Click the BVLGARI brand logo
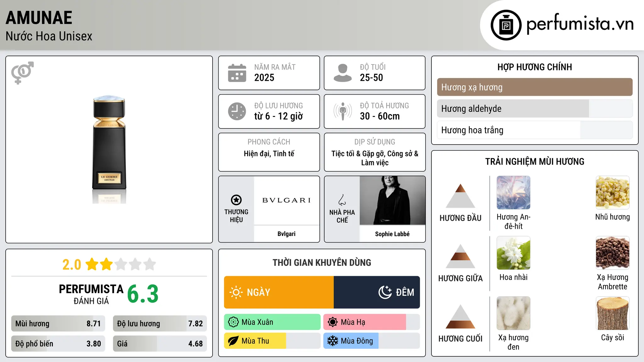644x362 pixels. (286, 200)
